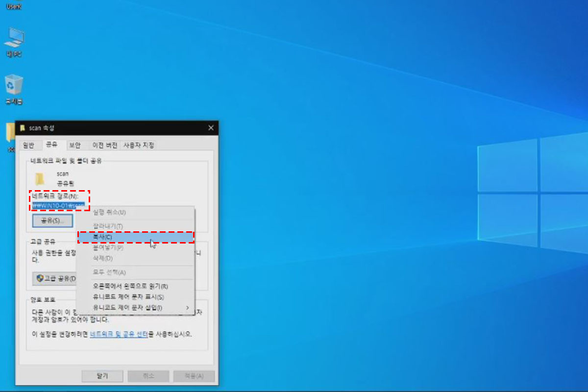Switch to the 사용자 지정 tab
Screen dimensions: 588x392
pyautogui.click(x=139, y=145)
